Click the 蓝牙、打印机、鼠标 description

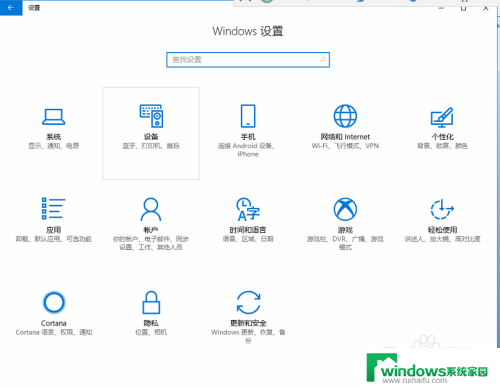pos(151,146)
